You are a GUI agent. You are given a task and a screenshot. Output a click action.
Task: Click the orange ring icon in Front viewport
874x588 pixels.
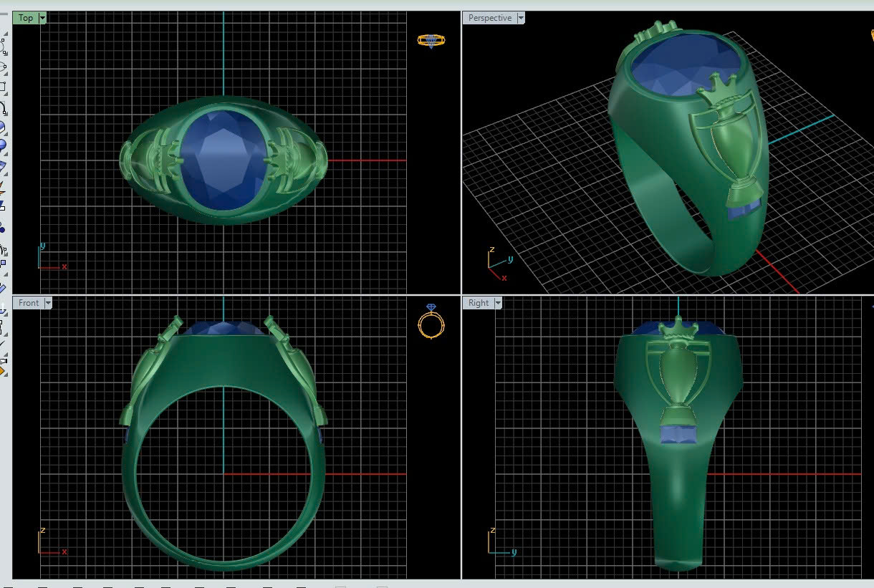pos(431,322)
